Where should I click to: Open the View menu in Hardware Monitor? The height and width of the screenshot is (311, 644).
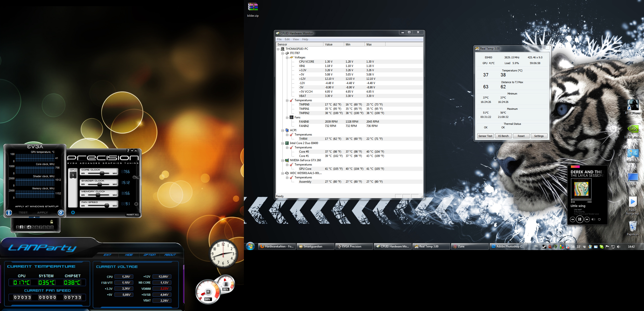tap(296, 39)
